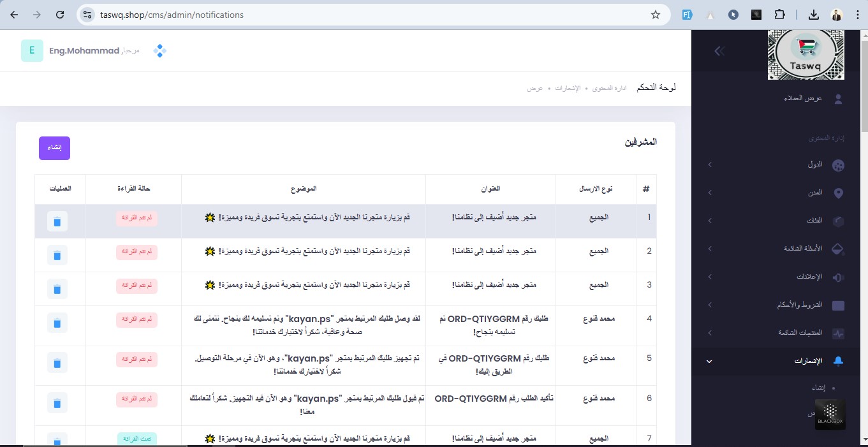Delete notification row 1 with trash icon
Screen dimensions: 868x447
(57, 221)
